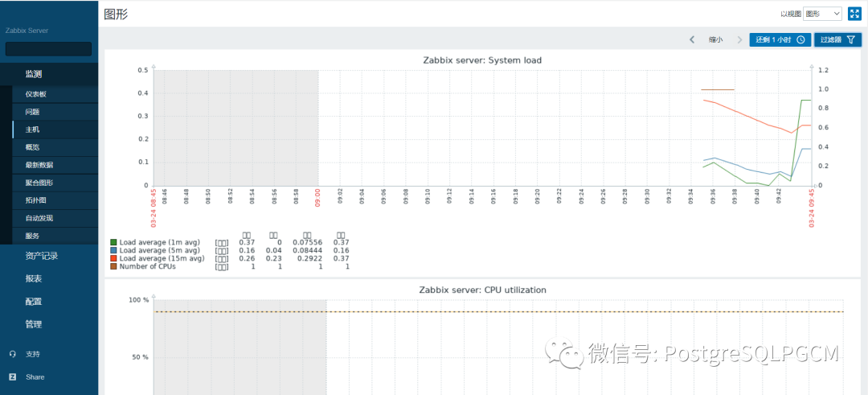
Task: Open the 图形 view dropdown
Action: click(x=822, y=14)
